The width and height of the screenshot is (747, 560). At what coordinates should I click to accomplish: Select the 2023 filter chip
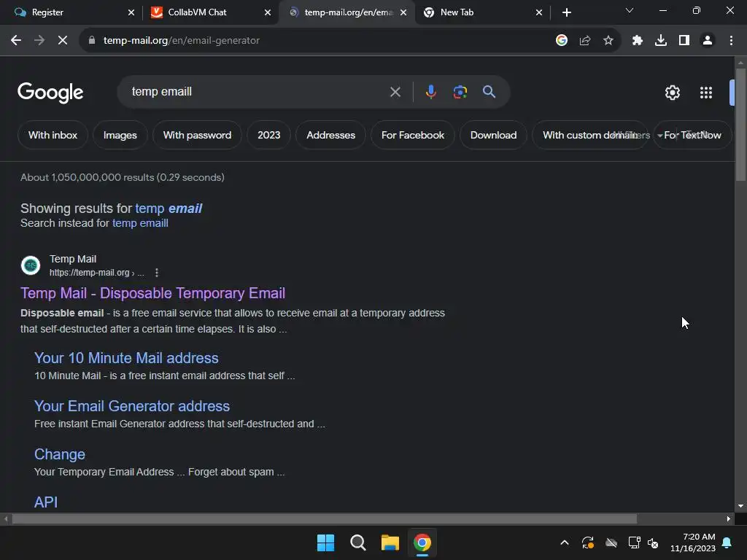269,135
